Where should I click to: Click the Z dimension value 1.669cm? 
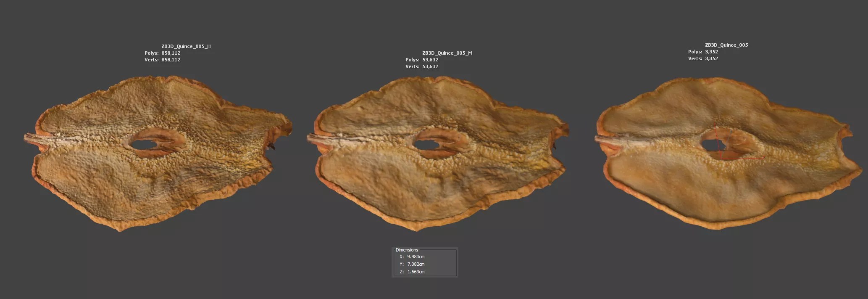[416, 272]
